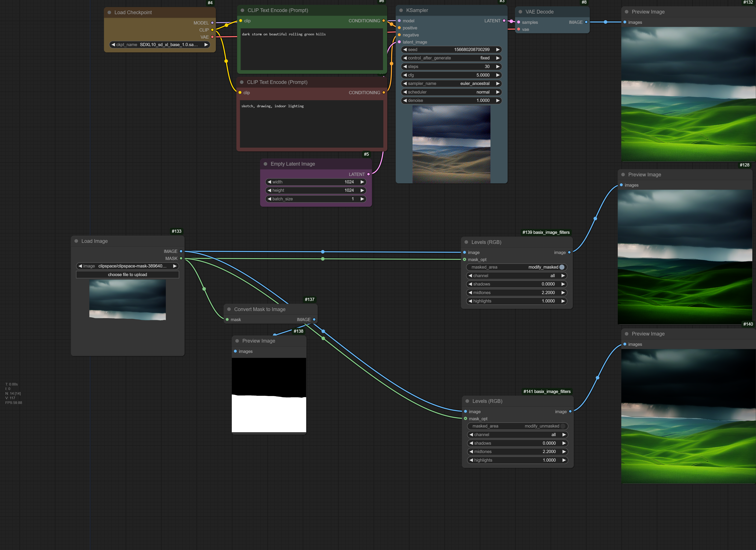The image size is (756, 550).
Task: Collapse the mask Preview Image #138 node dot
Action: pyautogui.click(x=237, y=341)
